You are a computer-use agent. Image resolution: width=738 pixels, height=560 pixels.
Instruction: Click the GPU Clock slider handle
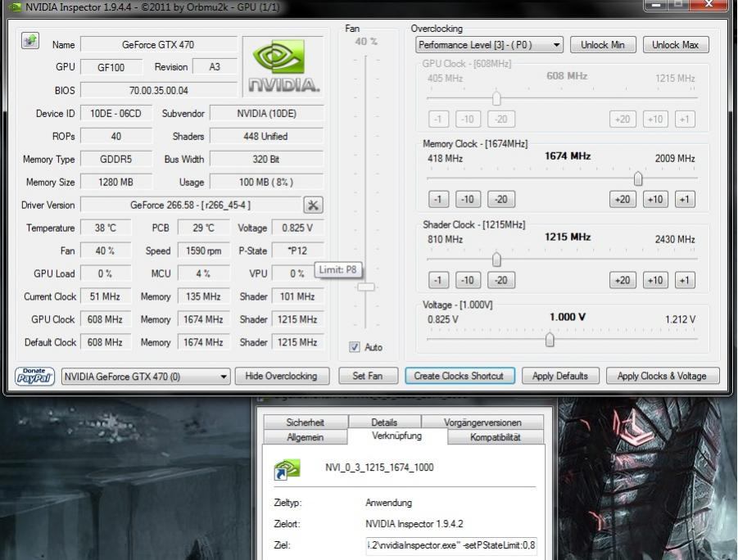496,98
